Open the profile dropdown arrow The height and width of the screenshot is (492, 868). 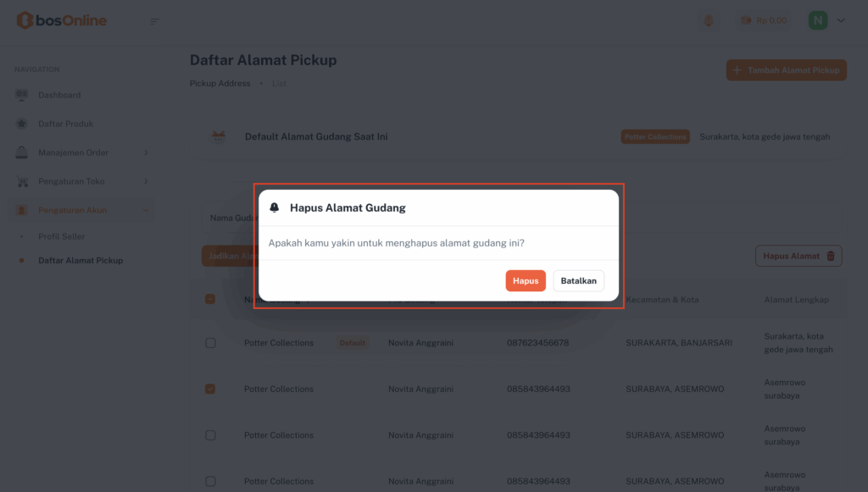tap(841, 20)
